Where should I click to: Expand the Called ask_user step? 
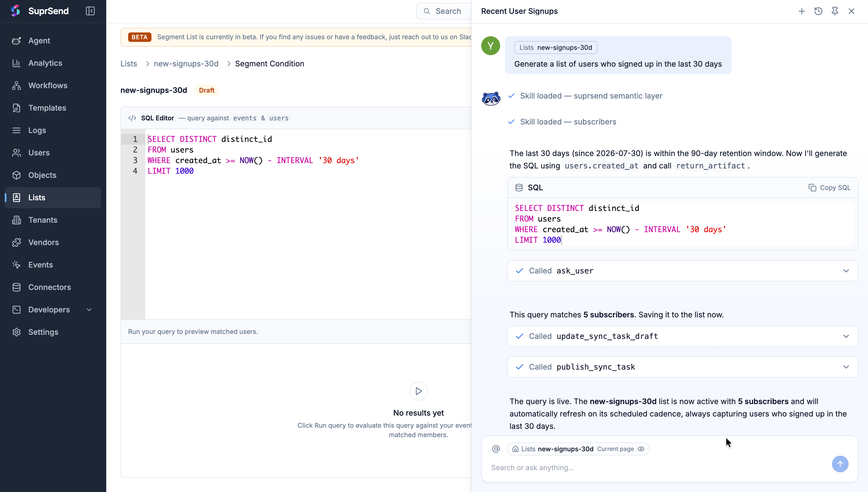tap(682, 271)
